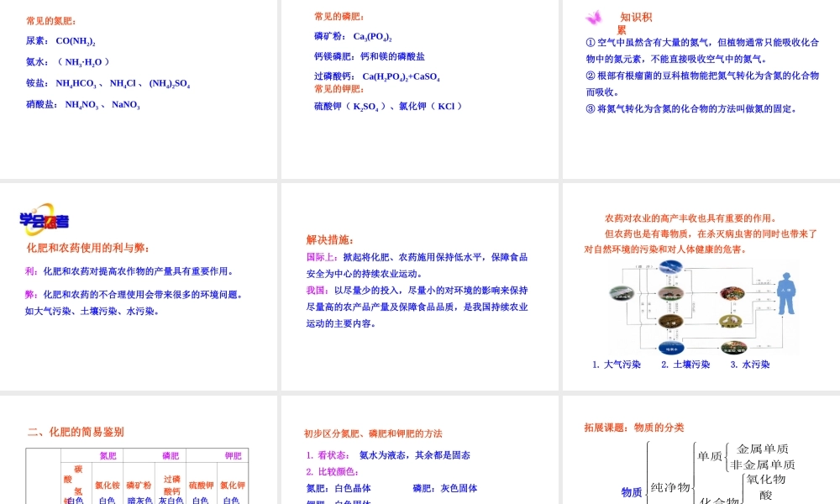Click the 硫酸钾 table cell

[202, 486]
